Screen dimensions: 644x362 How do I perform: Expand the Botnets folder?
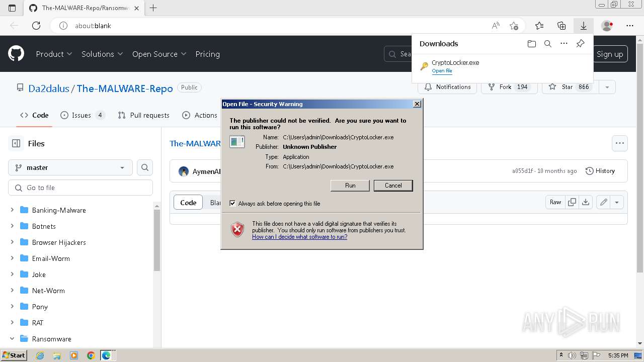point(12,226)
